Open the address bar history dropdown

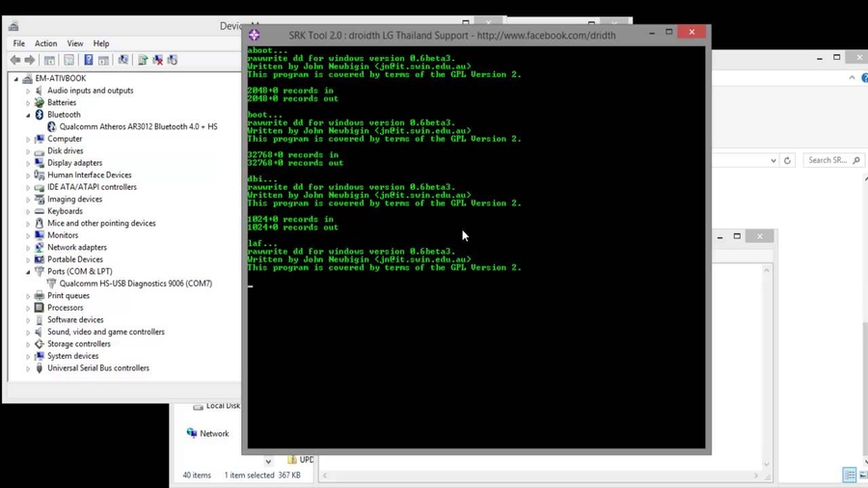tap(773, 160)
